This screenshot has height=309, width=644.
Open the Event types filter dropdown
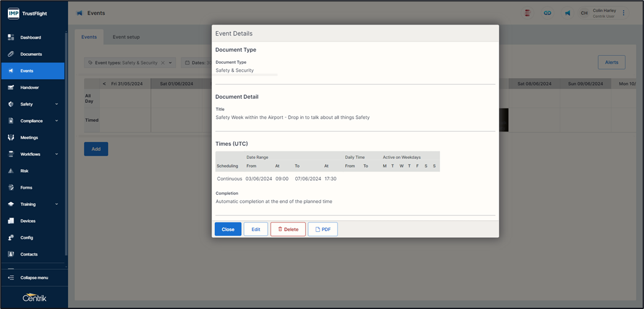[x=171, y=63]
